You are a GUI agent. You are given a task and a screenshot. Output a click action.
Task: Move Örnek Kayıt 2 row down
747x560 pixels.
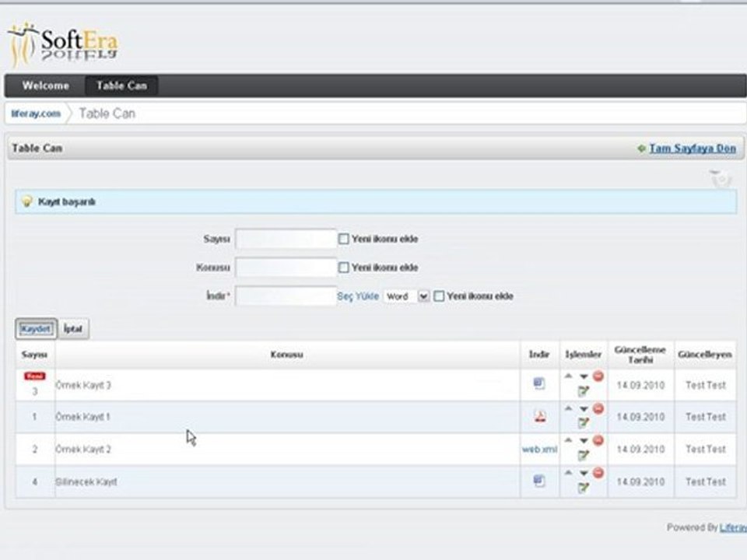click(x=584, y=441)
